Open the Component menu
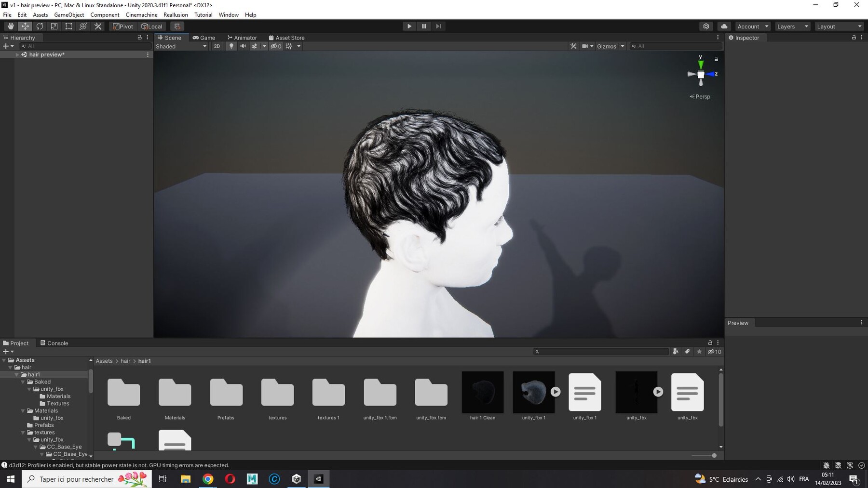868x488 pixels. click(x=105, y=14)
